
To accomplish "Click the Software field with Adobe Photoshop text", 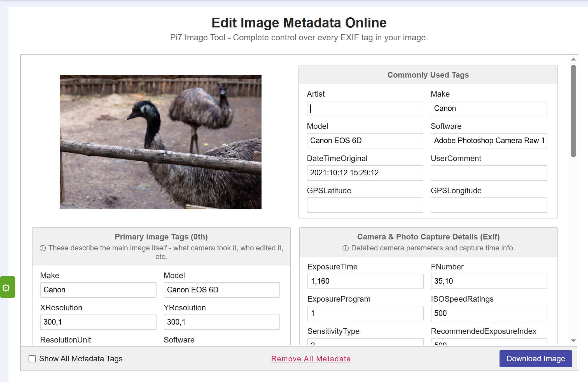I will [x=489, y=141].
